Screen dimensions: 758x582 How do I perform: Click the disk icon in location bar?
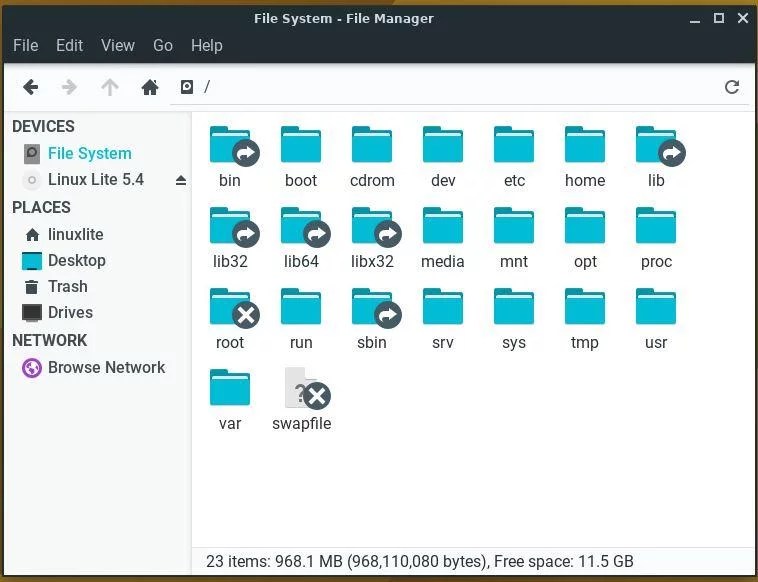pos(187,87)
